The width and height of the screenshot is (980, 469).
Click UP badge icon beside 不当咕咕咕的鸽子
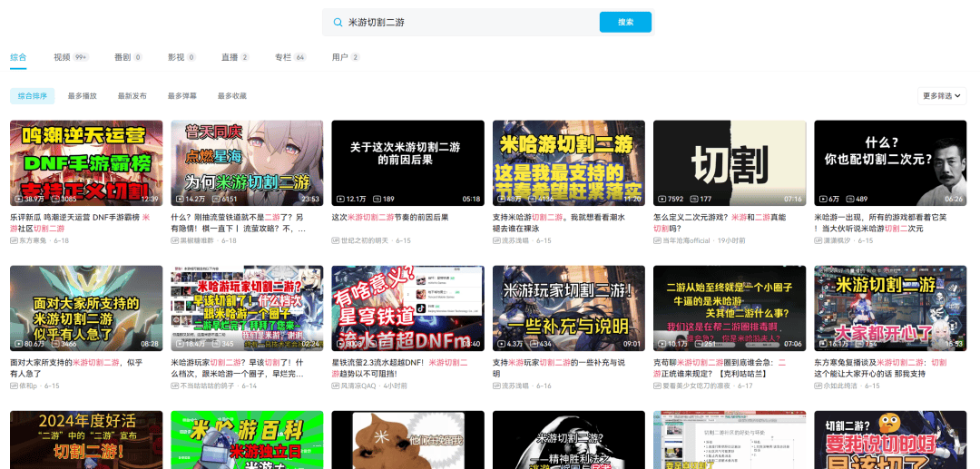(174, 386)
